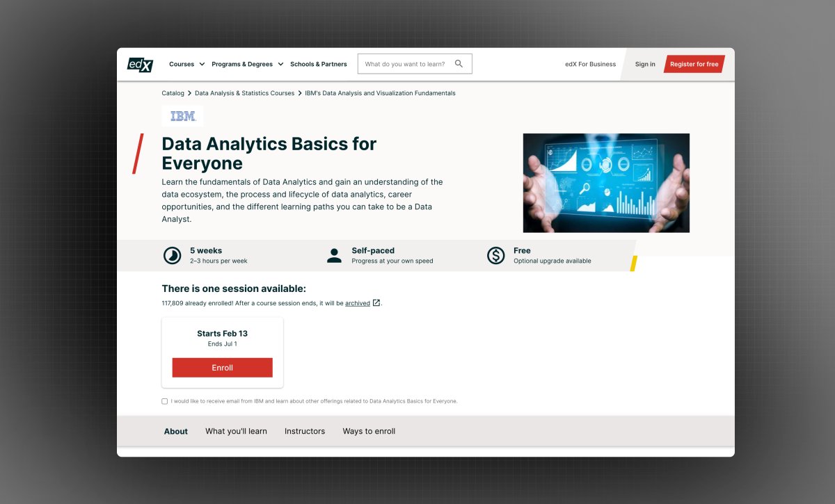Screen dimensions: 835x504
Task: Select the clock icon beside 5 weeks
Action: [171, 255]
